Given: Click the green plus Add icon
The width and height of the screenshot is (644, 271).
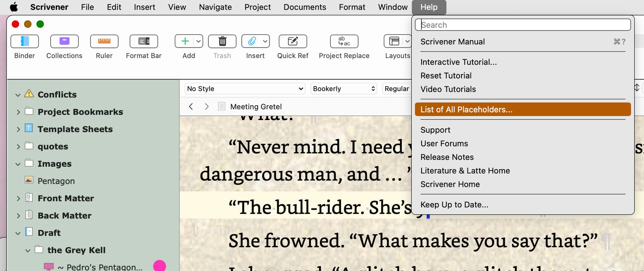Looking at the screenshot, I should [x=185, y=41].
